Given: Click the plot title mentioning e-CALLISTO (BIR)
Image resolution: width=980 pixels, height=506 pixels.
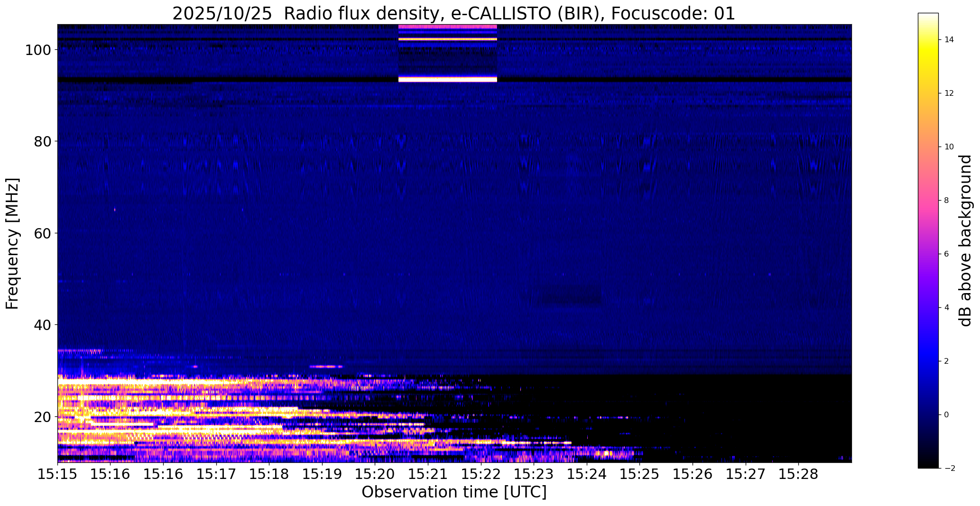Looking at the screenshot, I should [x=453, y=13].
